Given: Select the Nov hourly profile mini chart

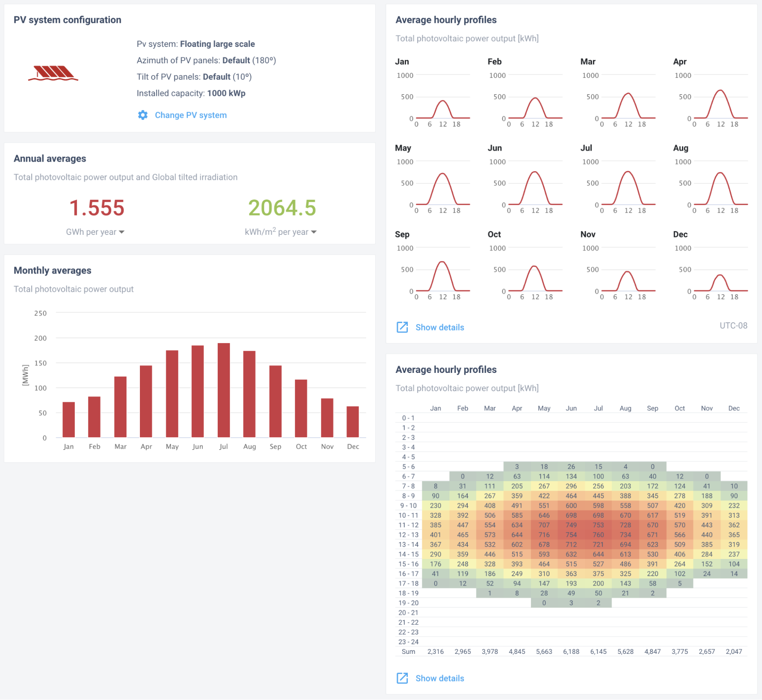Looking at the screenshot, I should click(x=628, y=270).
